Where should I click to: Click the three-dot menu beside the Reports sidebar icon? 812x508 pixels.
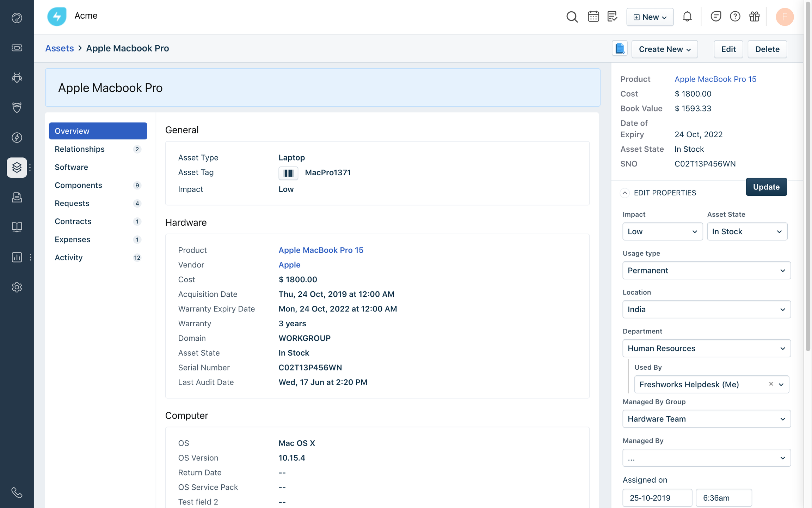coord(30,257)
